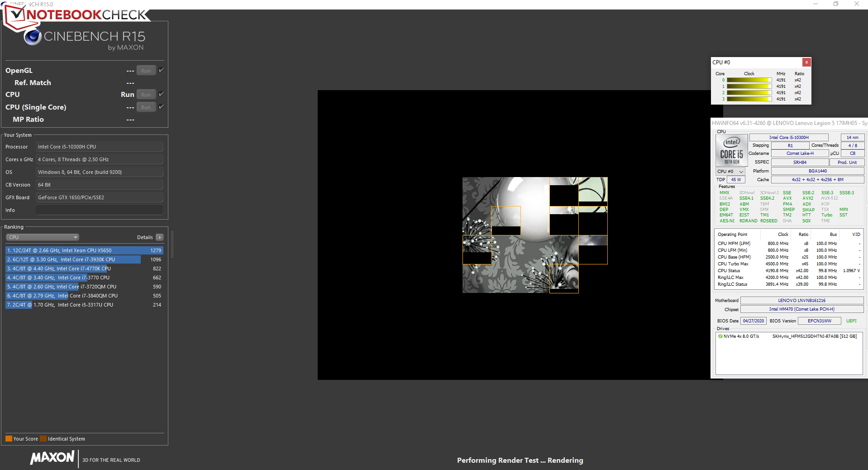Click the 14 nm process field
Viewport: 868px width, 470px height.
pyautogui.click(x=853, y=138)
